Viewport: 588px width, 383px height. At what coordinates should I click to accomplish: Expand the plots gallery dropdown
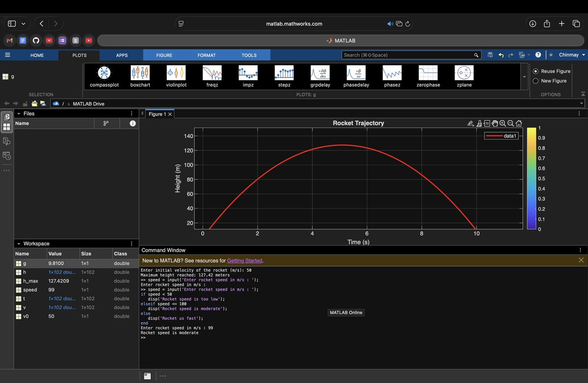tap(524, 77)
